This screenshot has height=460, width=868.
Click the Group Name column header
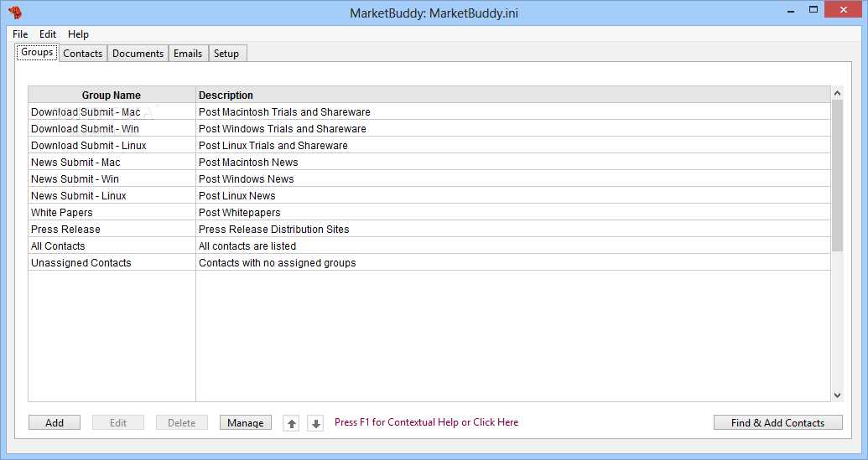(x=112, y=95)
